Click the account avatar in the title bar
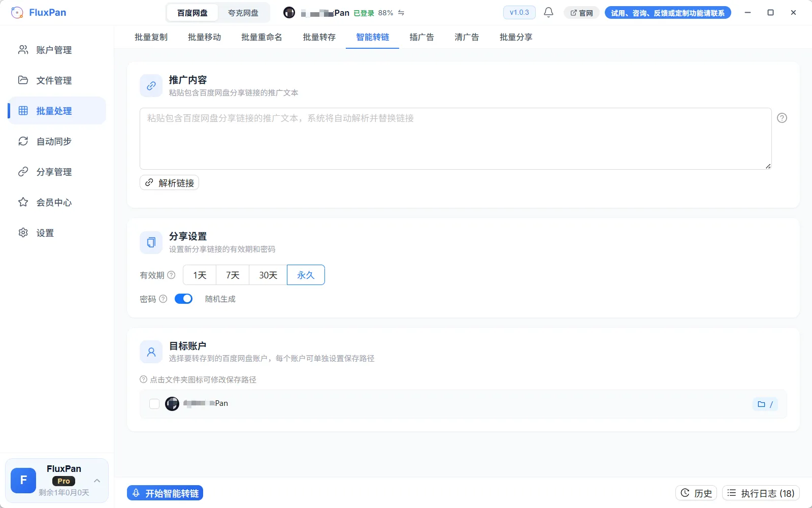The height and width of the screenshot is (508, 812). pyautogui.click(x=289, y=13)
